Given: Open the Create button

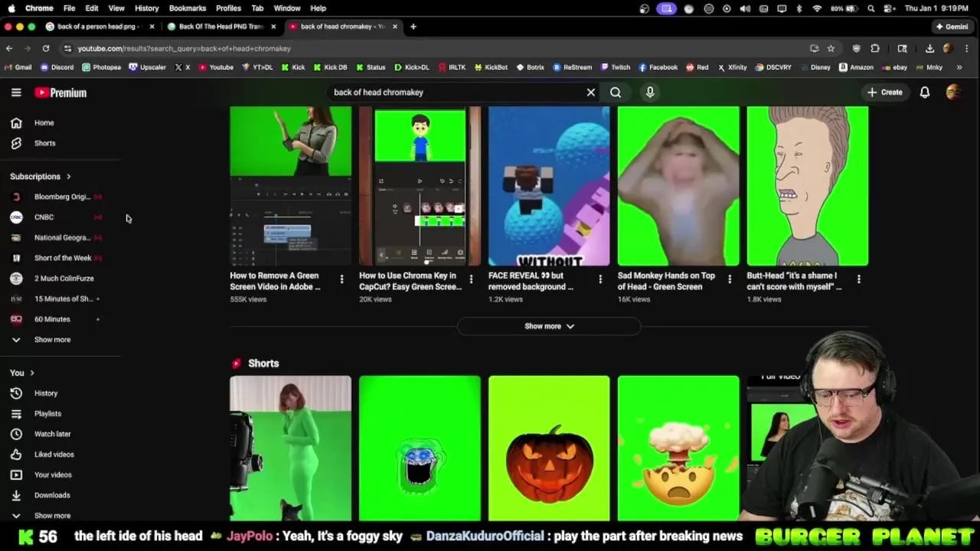Looking at the screenshot, I should 884,93.
